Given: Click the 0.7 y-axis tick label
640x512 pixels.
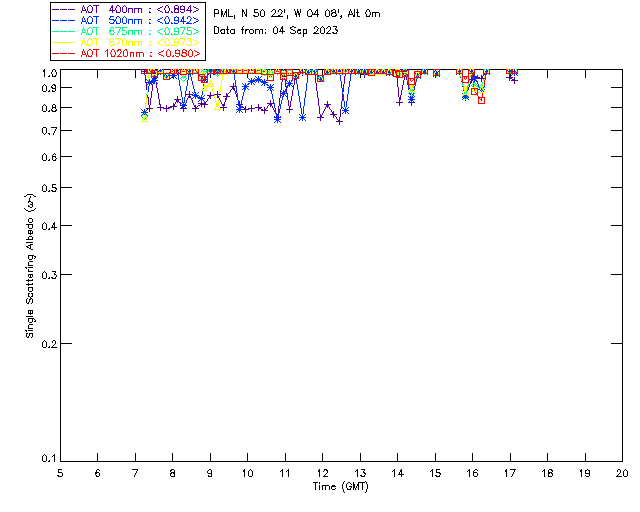Looking at the screenshot, I should [x=49, y=131].
